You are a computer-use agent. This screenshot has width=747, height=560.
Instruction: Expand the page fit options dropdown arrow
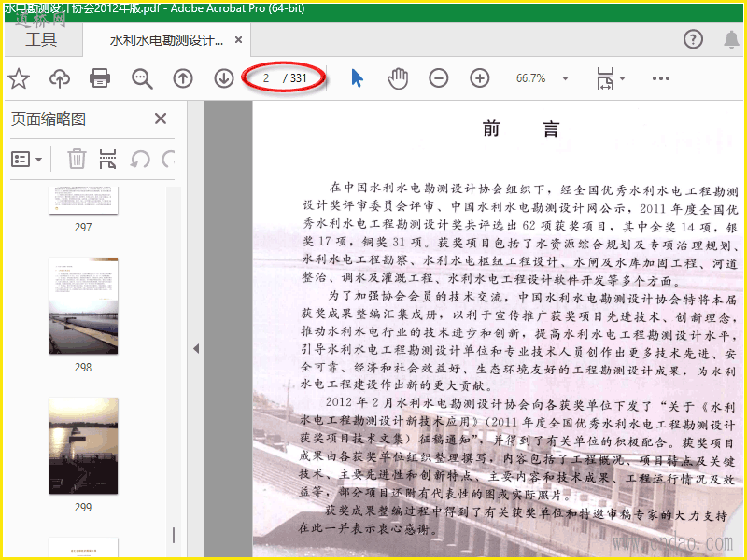[x=622, y=78]
